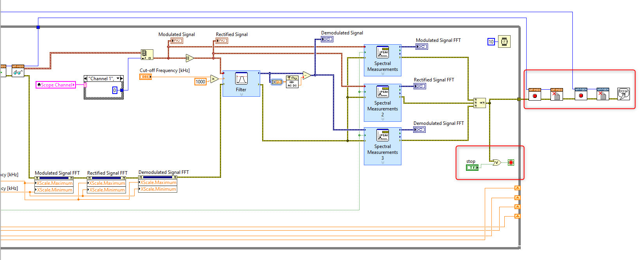The width and height of the screenshot is (644, 260).
Task: Select the subtract function node
Action: [x=307, y=75]
